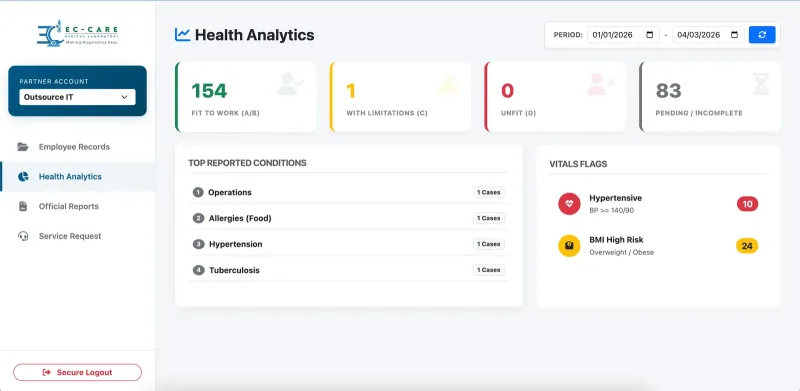Click the 1 Cases badge for Hypertension
The height and width of the screenshot is (391, 800).
pos(489,244)
